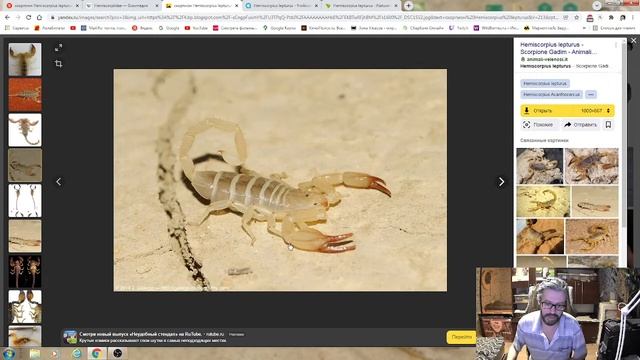Click the 'Hemiscorpius Acanthocercus' tag chip
Screen dimensions: 640x360
pos(551,94)
